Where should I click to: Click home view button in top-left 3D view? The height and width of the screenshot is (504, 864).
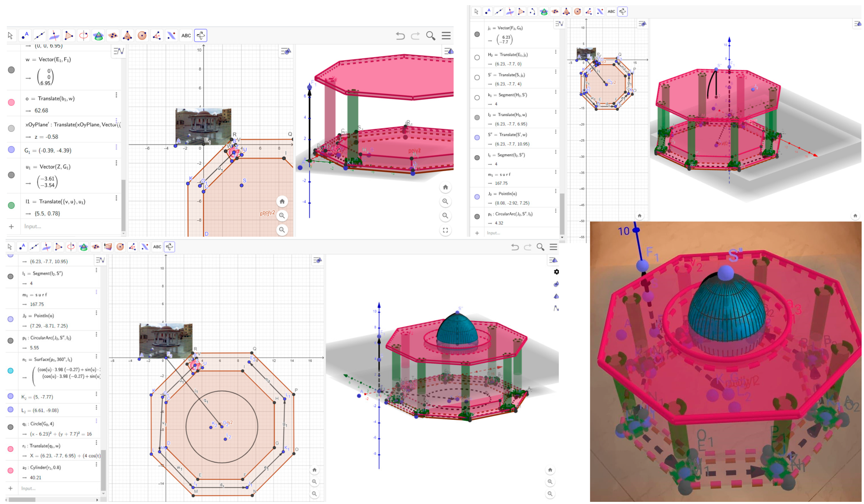coord(445,187)
